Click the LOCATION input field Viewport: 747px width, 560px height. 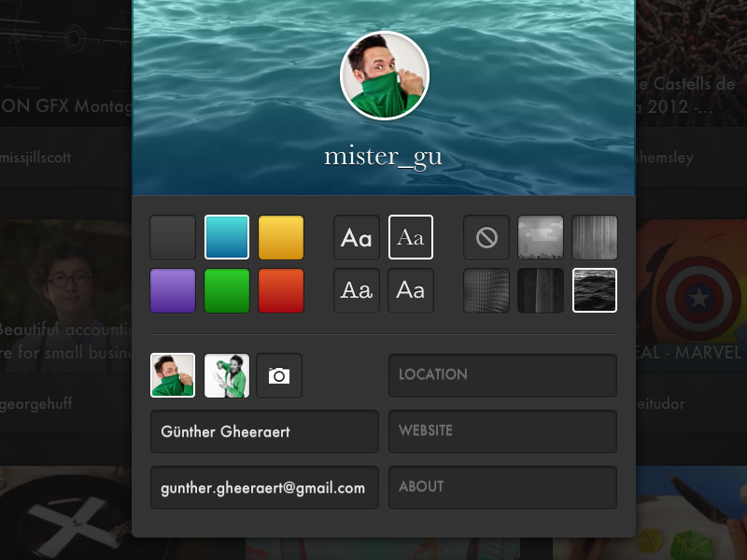[502, 375]
